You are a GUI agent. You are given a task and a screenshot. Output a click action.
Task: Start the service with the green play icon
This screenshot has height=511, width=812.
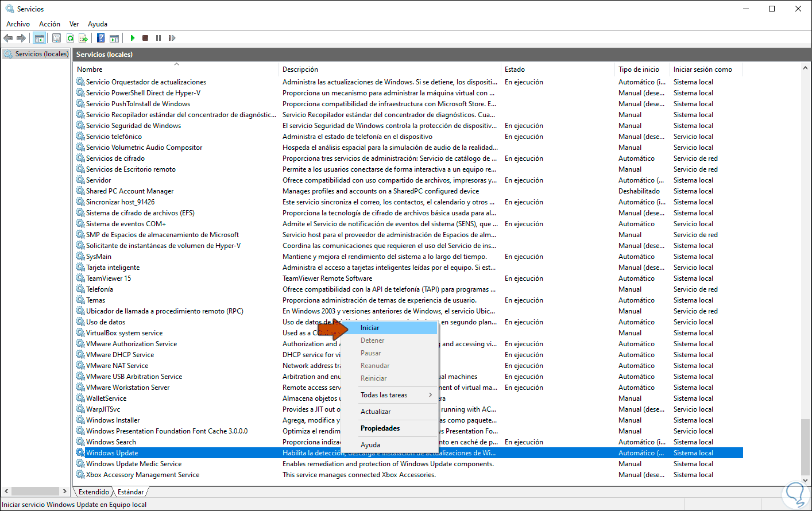(x=133, y=38)
